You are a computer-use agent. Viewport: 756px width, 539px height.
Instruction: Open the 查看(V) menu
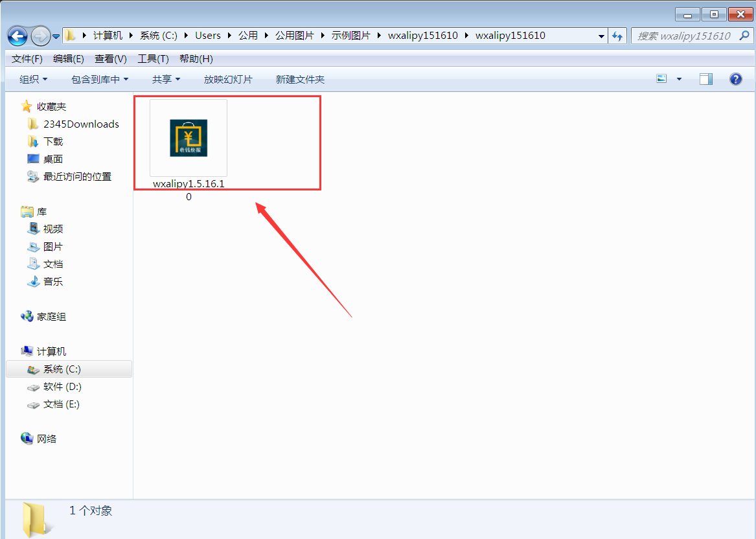pos(110,59)
